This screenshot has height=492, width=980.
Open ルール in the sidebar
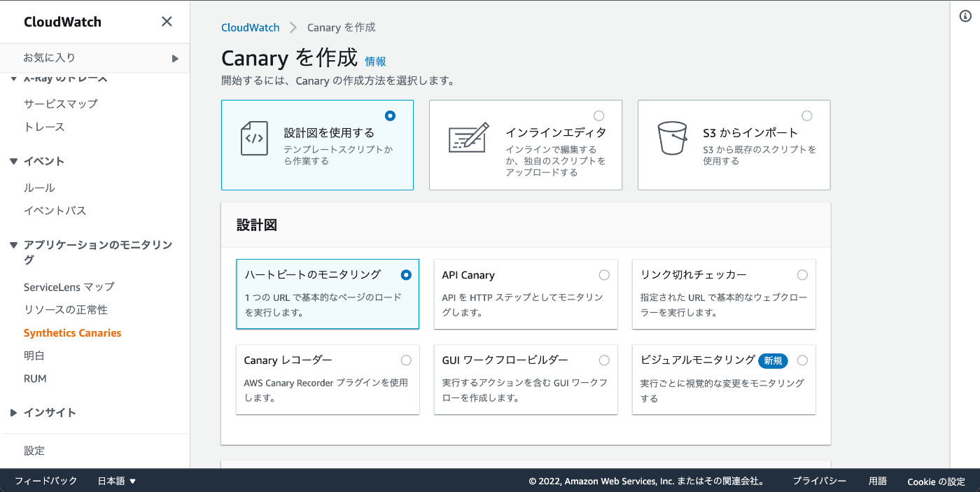point(39,188)
